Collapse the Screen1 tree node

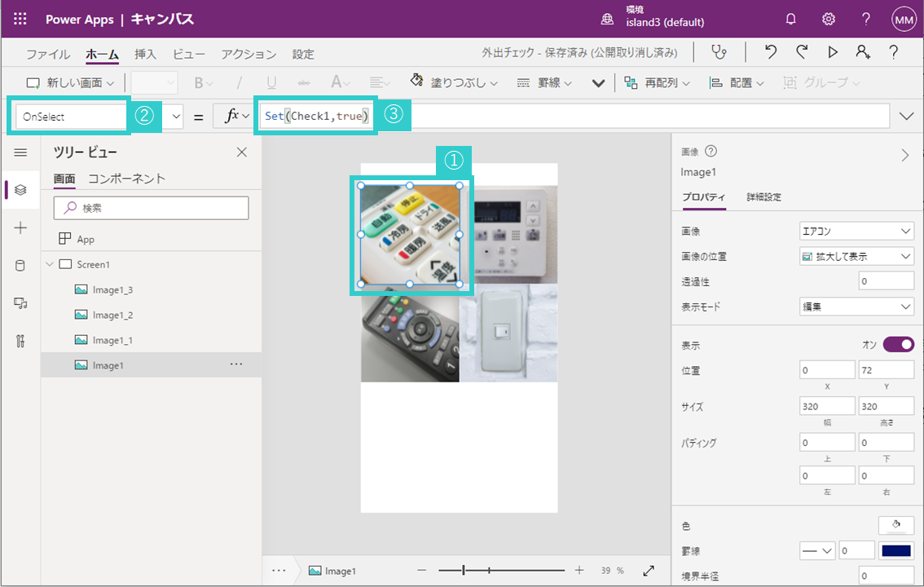(x=50, y=264)
